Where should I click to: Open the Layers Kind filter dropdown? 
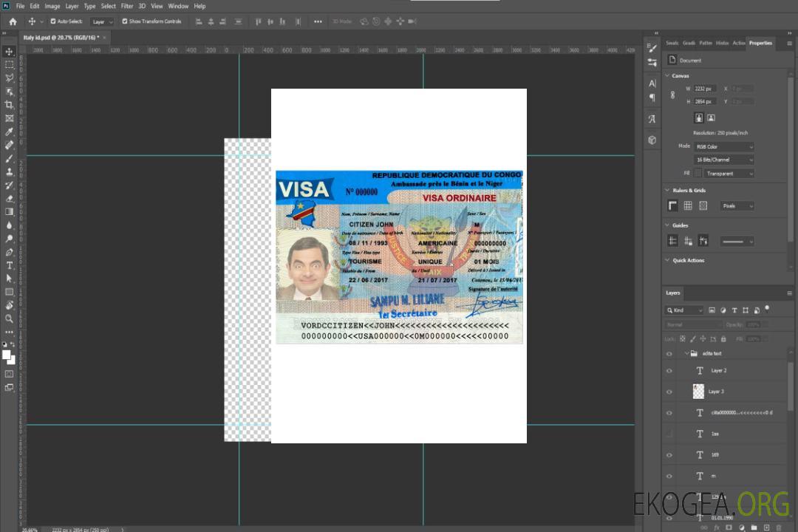[x=684, y=310]
